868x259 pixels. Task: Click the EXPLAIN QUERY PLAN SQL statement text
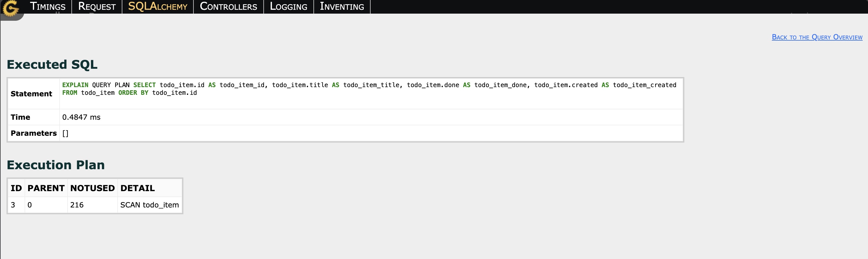[x=369, y=89]
